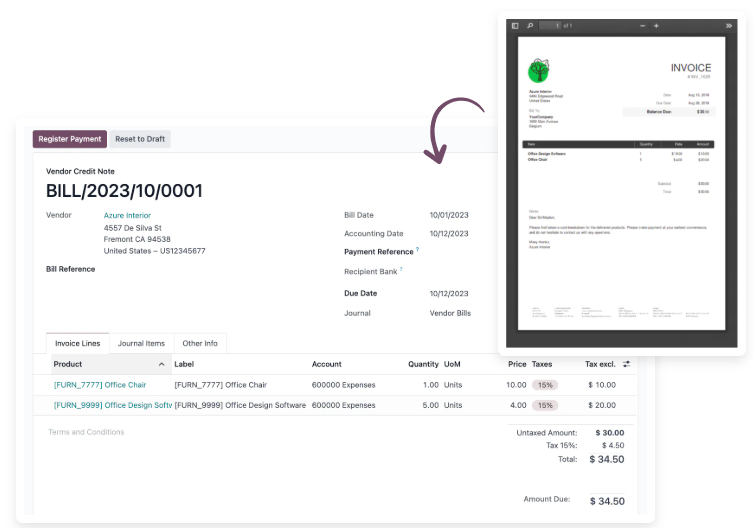Select the Invoice Lines tab

point(77,343)
